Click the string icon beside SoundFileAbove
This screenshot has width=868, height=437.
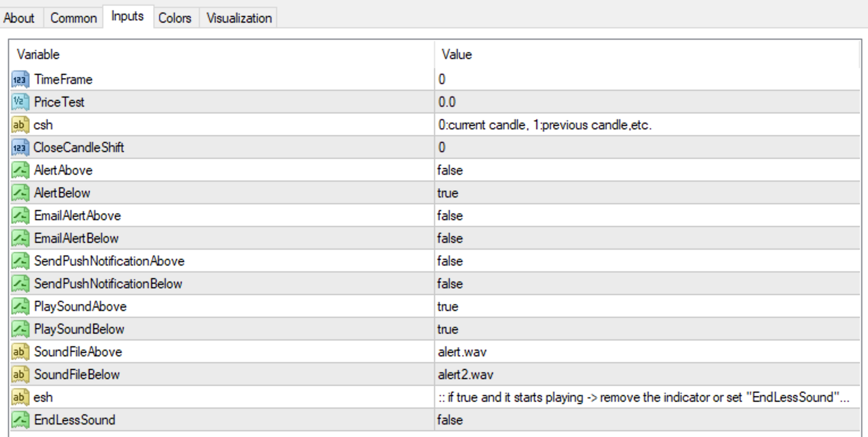(19, 352)
